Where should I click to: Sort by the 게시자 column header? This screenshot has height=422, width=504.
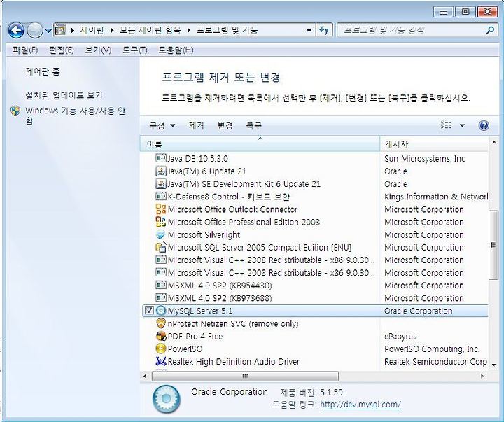point(434,144)
